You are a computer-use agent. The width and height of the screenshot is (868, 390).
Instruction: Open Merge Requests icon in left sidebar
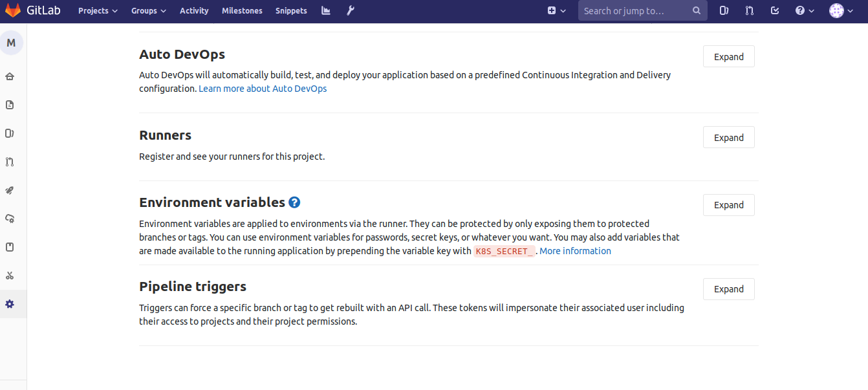10,162
